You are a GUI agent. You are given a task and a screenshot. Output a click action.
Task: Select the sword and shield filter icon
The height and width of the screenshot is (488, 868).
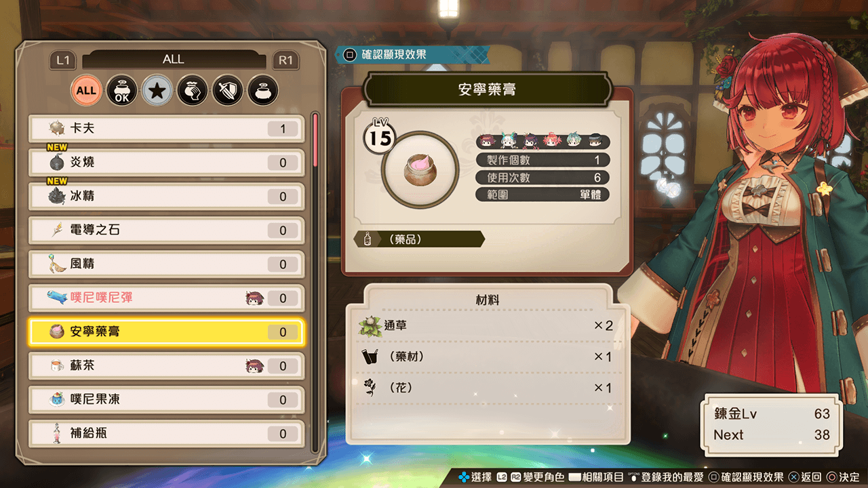(227, 90)
